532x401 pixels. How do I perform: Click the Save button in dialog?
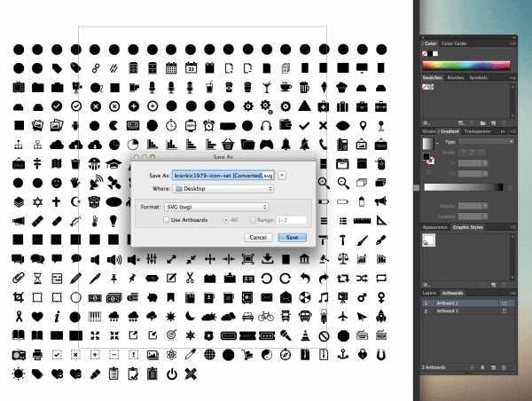292,237
